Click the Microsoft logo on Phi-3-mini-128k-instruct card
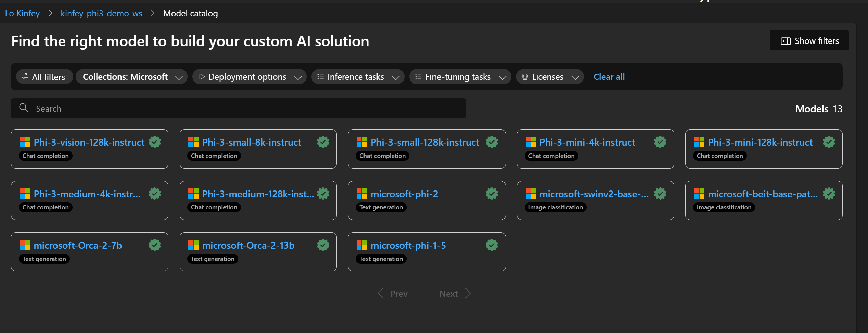 (699, 142)
